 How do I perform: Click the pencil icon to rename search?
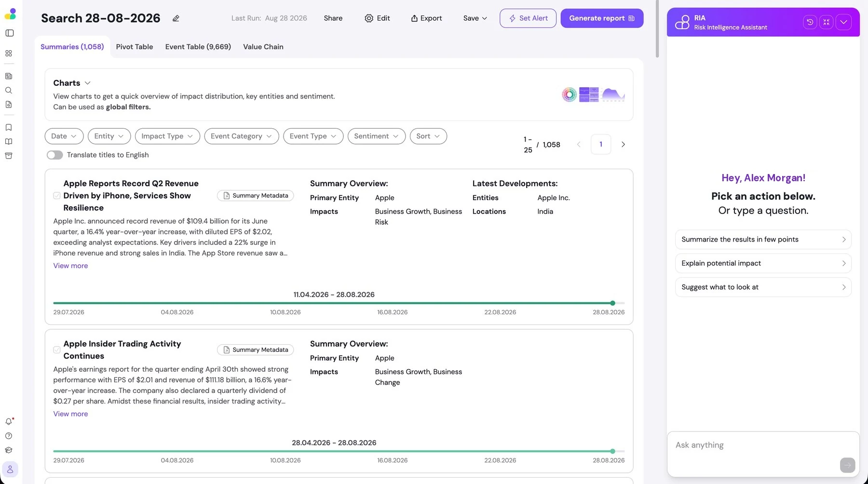(176, 18)
